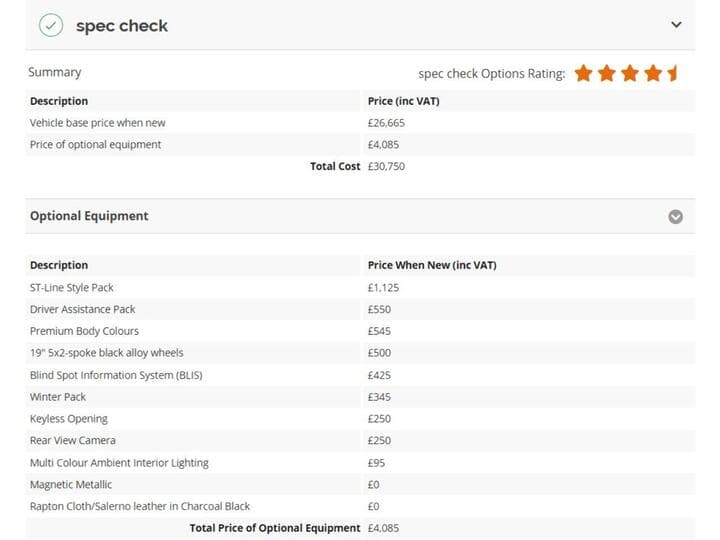Click the Vehicle base price when new row
720x540 pixels.
pyautogui.click(x=360, y=123)
